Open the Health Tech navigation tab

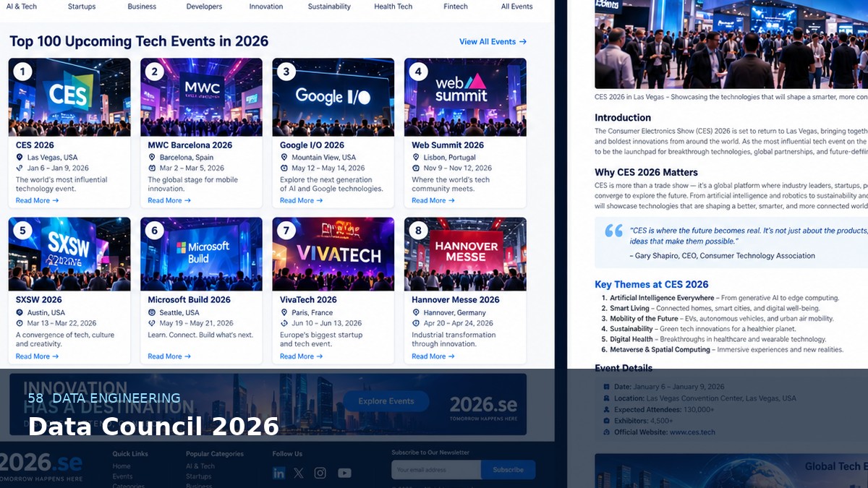click(393, 7)
